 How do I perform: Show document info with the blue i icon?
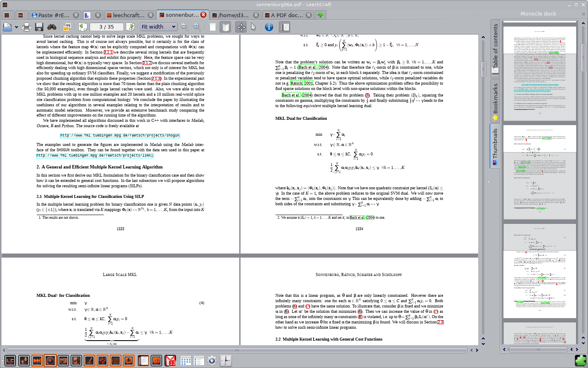pyautogui.click(x=269, y=27)
